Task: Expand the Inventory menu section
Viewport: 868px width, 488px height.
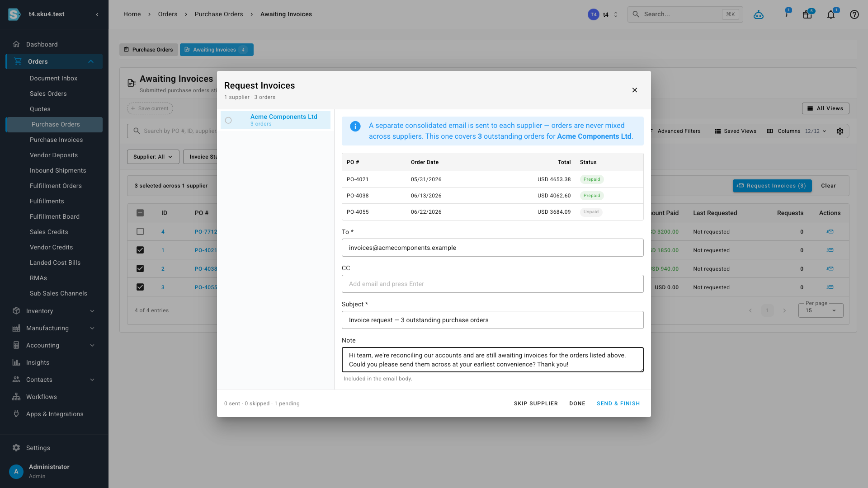Action: [92, 311]
